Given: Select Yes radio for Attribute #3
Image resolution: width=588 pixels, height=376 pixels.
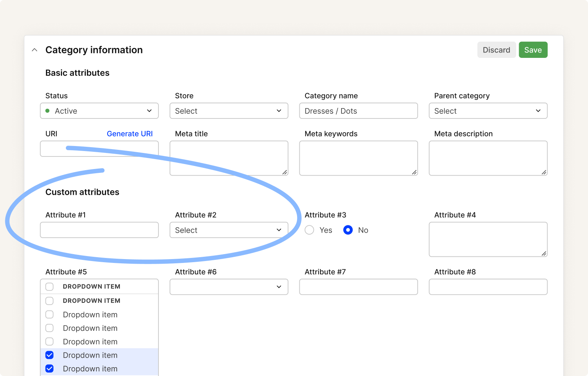Looking at the screenshot, I should 309,230.
